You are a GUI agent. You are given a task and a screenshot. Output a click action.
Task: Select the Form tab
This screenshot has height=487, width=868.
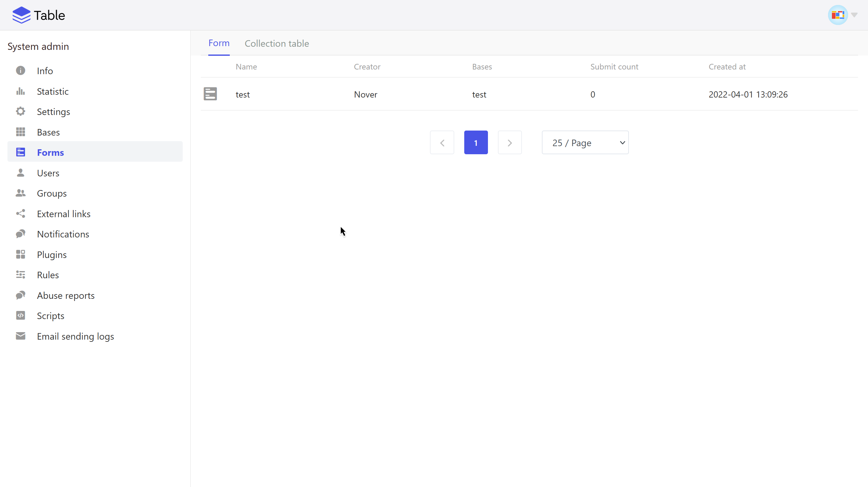[219, 43]
